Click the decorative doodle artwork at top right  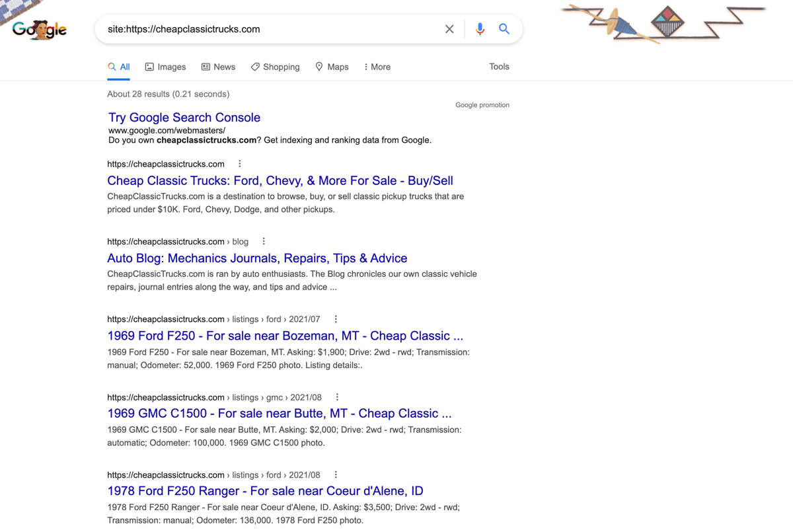(663, 23)
